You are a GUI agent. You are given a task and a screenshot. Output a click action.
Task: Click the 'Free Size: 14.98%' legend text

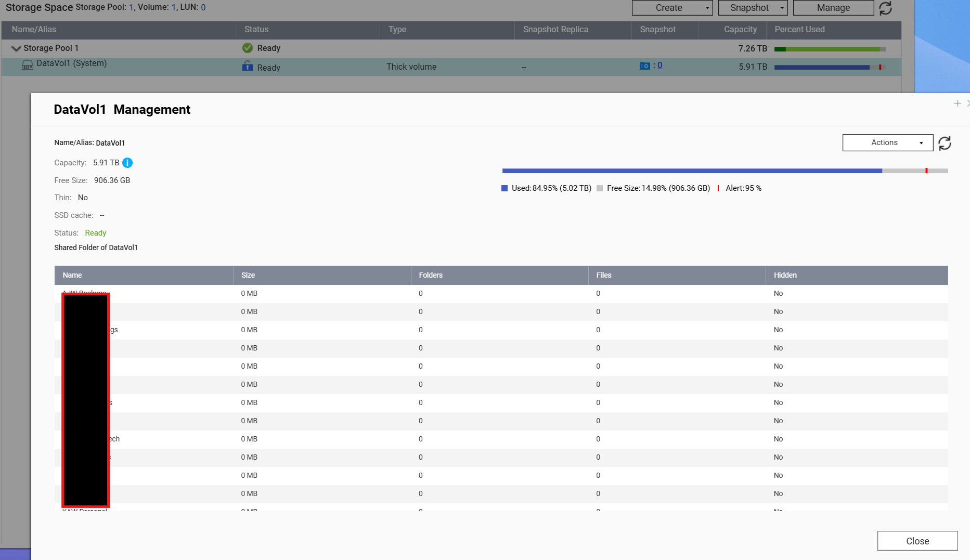pyautogui.click(x=658, y=188)
